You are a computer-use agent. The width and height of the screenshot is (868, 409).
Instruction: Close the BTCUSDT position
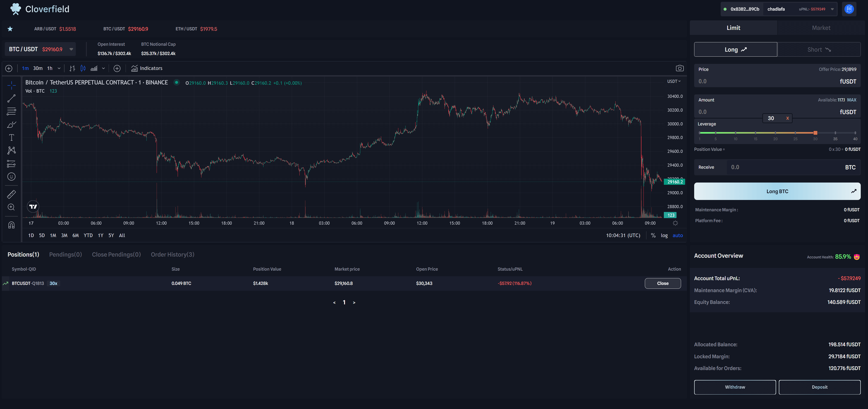662,283
